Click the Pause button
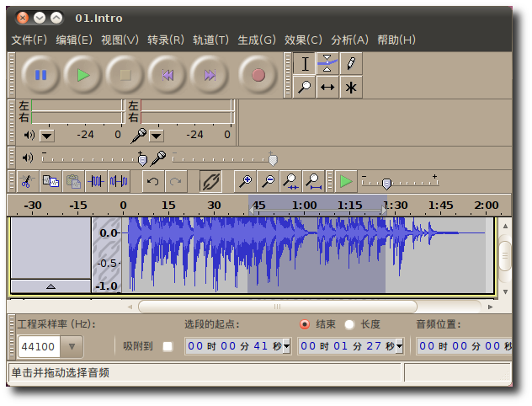This screenshot has width=532, height=406. (40, 75)
